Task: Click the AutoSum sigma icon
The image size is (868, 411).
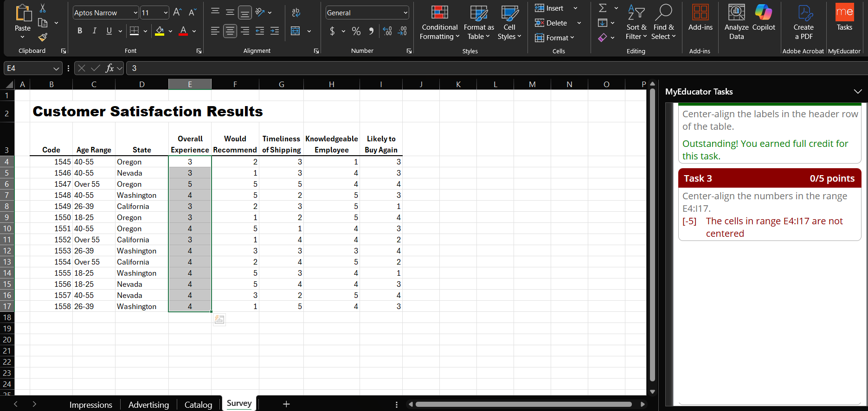Action: click(603, 8)
